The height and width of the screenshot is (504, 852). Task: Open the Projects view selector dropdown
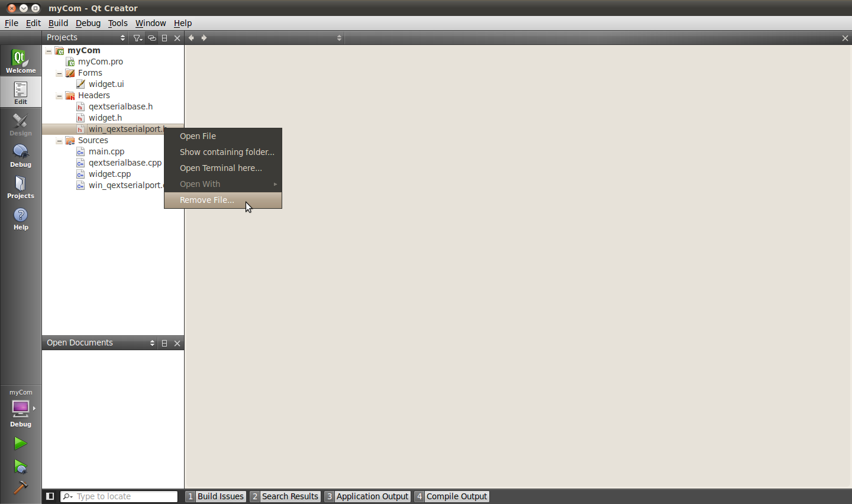[86, 38]
